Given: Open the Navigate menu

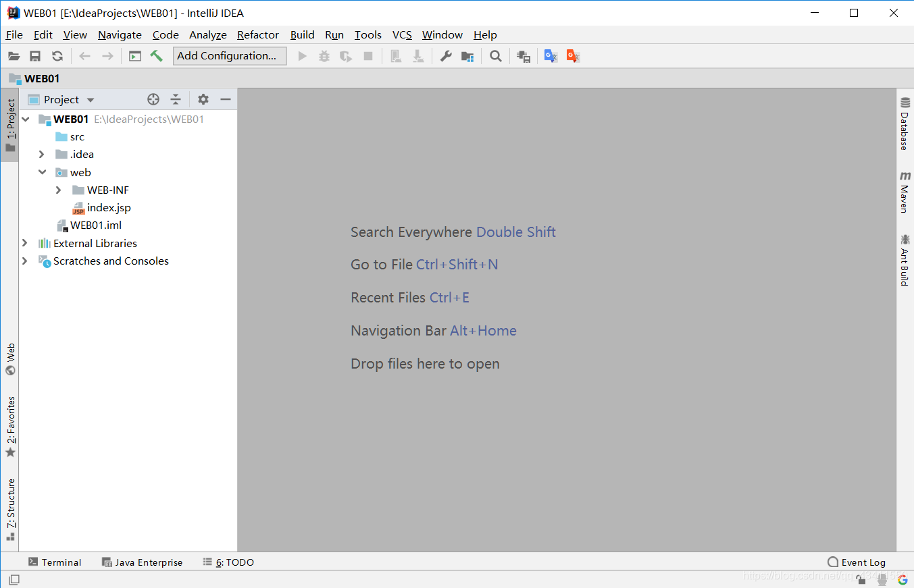Looking at the screenshot, I should (120, 35).
